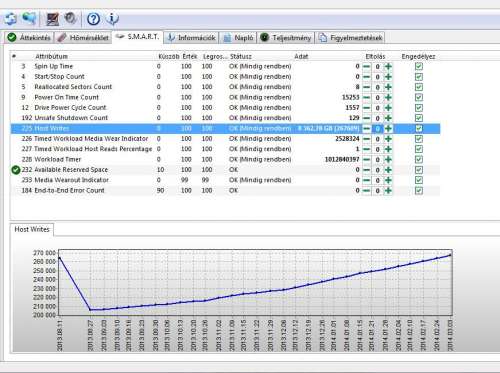Click the plus icon in Start/Stop Count row
Image resolution: width=500 pixels, height=373 pixels.
[388, 77]
